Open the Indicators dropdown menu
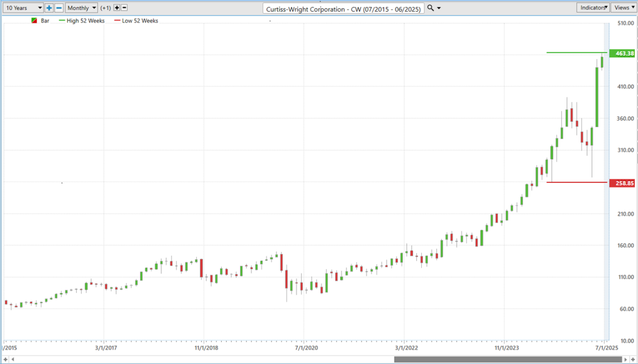This screenshot has width=638, height=364. (593, 7)
